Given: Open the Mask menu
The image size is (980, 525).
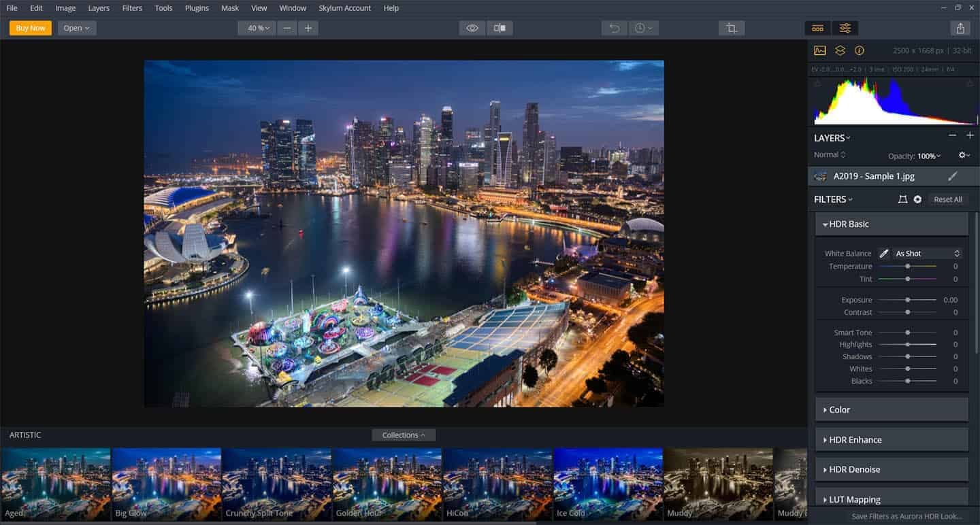Looking at the screenshot, I should (230, 8).
